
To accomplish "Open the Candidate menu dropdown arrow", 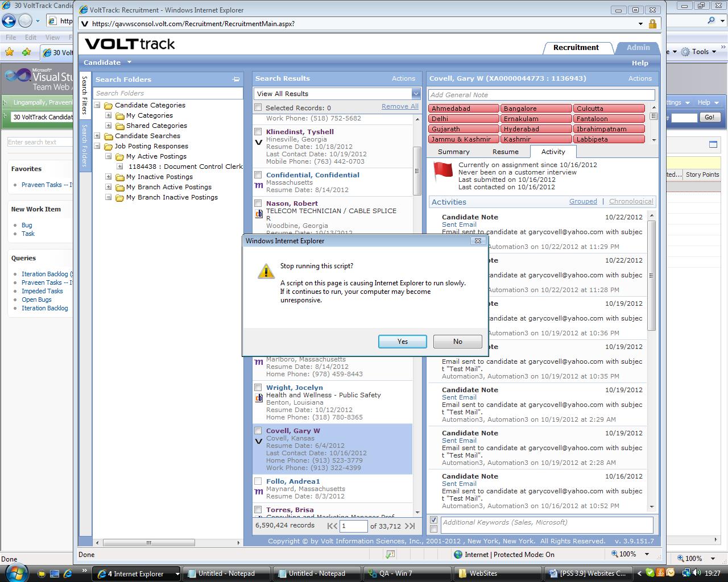I will pyautogui.click(x=129, y=62).
